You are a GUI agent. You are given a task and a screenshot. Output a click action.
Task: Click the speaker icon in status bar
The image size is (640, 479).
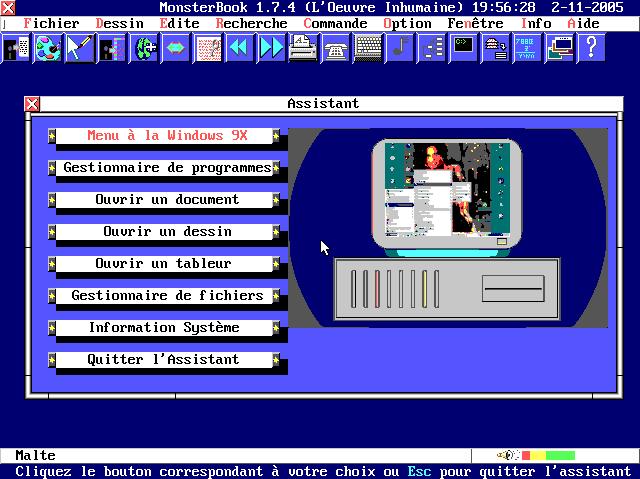coord(508,455)
